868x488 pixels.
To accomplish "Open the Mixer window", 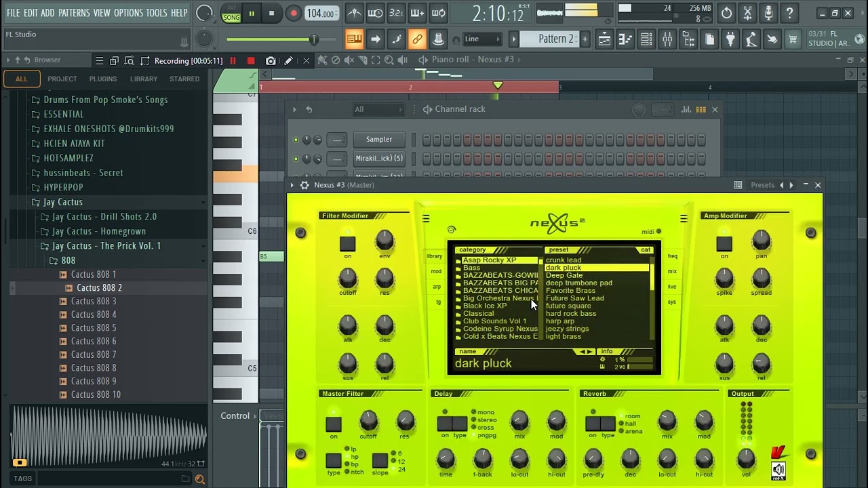I will (667, 39).
